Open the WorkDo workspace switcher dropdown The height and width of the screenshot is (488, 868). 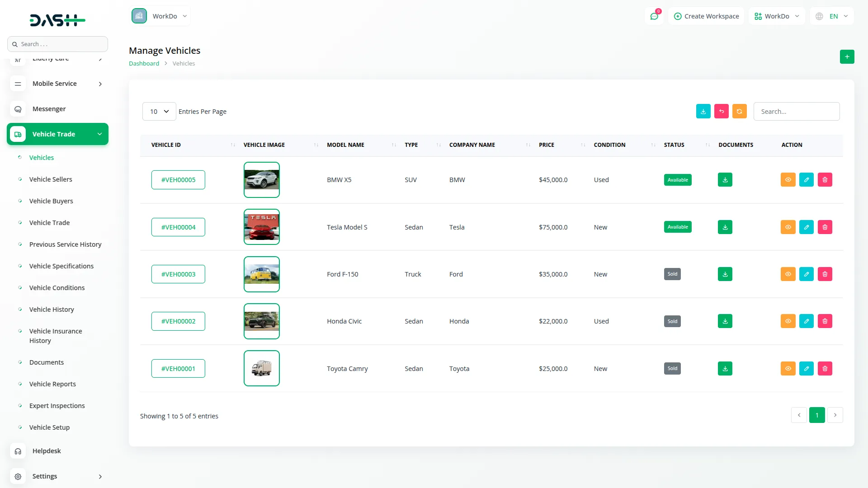pos(160,16)
